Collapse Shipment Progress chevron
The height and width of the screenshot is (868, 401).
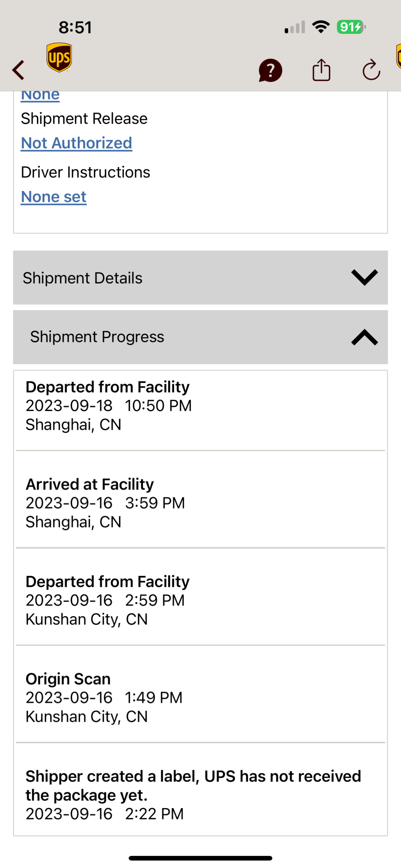(364, 337)
